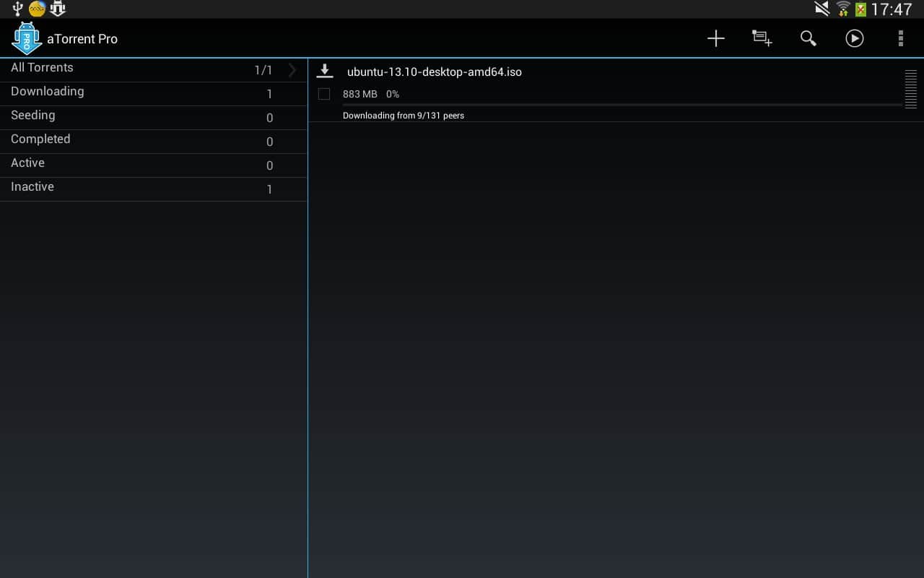
Task: Open the create torrent icon
Action: point(762,38)
